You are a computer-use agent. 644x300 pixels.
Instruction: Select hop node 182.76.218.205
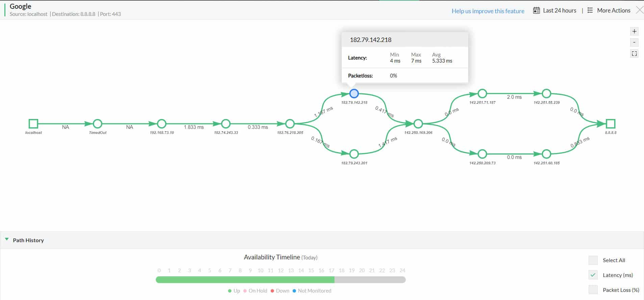(290, 124)
